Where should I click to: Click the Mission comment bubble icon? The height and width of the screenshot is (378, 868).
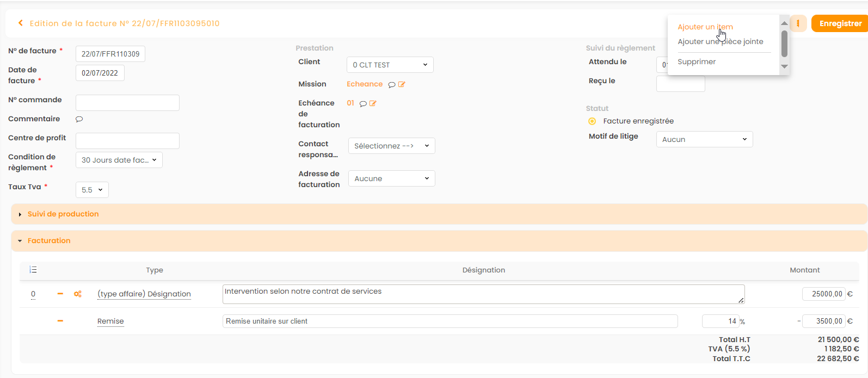pyautogui.click(x=391, y=84)
